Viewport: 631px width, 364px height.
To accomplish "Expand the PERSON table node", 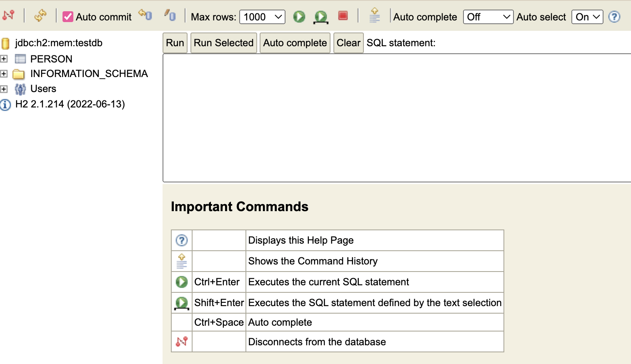I will pyautogui.click(x=4, y=59).
